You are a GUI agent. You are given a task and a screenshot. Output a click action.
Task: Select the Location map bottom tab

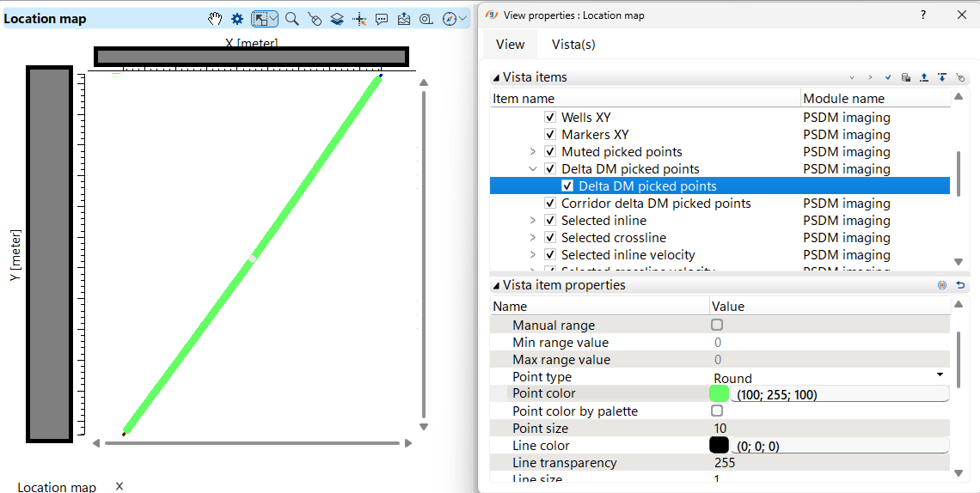[x=57, y=487]
